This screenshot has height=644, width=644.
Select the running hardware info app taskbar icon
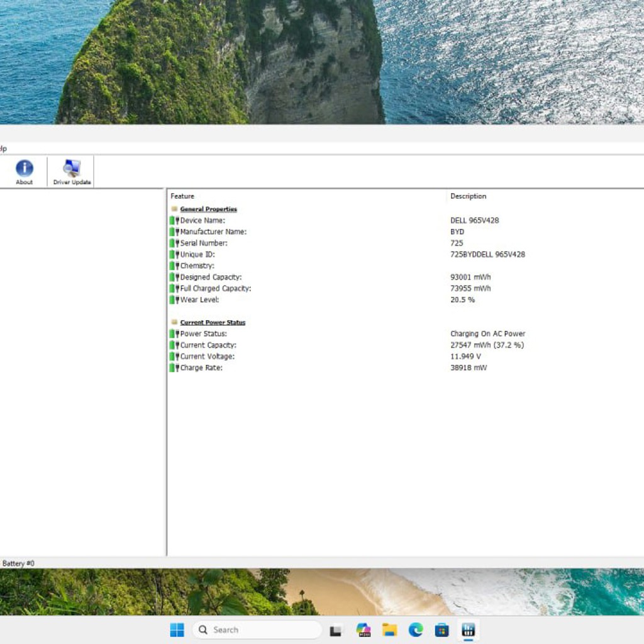coord(468,630)
